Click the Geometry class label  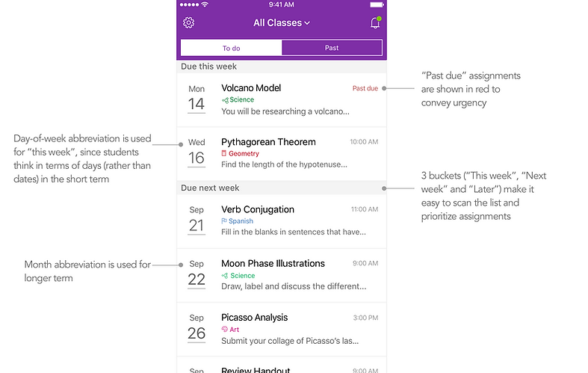tap(244, 153)
